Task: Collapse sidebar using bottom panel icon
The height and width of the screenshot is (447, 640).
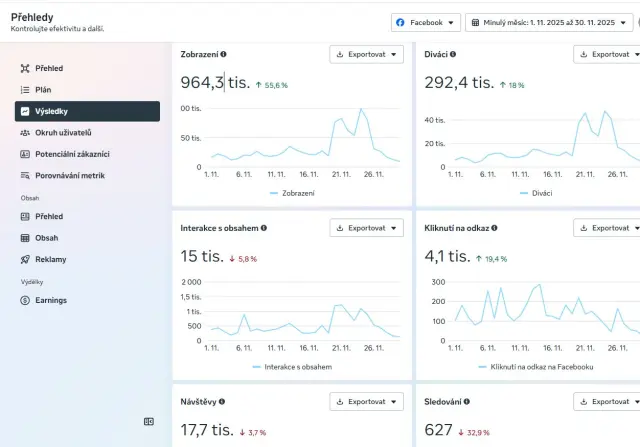Action: [149, 422]
